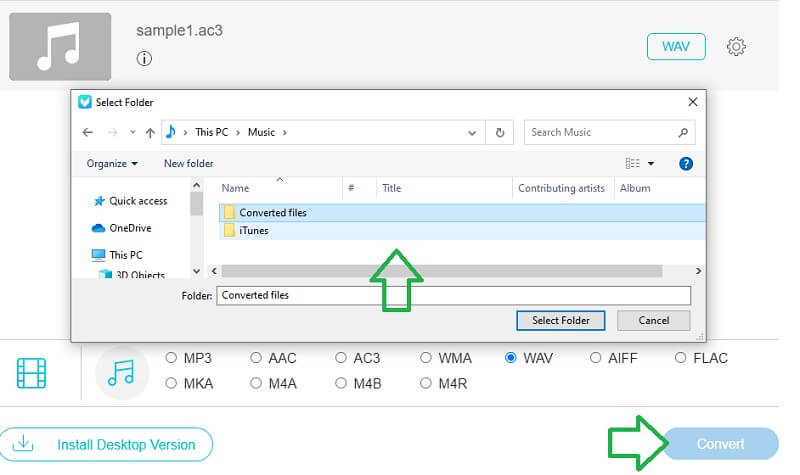Viewport: 800px width, 475px height.
Task: Click the info icon under sample1.ac3
Action: click(144, 59)
